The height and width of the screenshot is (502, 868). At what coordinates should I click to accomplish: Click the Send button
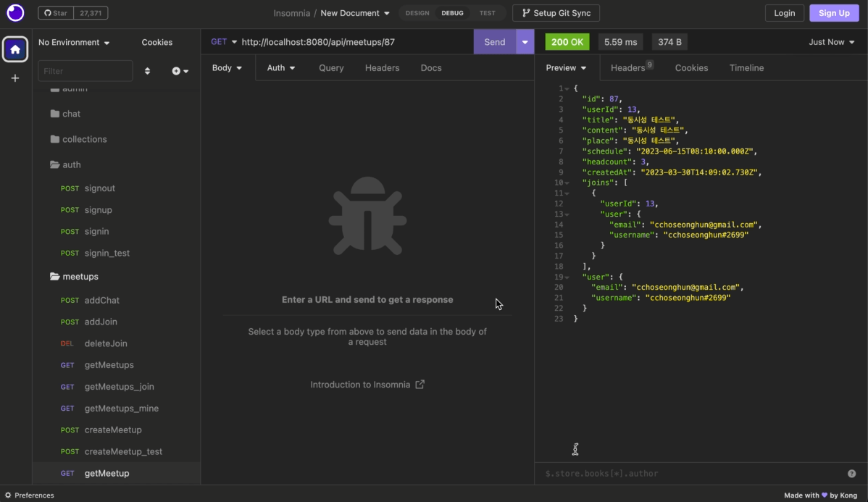494,41
